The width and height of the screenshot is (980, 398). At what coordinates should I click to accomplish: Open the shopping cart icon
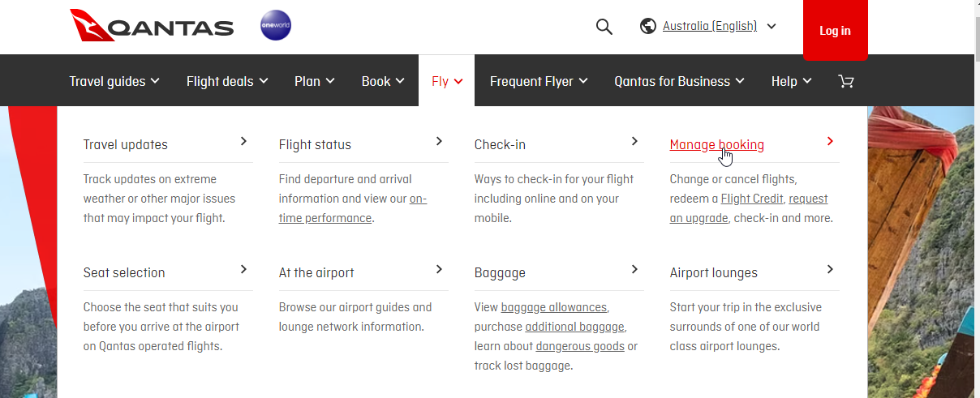(846, 81)
